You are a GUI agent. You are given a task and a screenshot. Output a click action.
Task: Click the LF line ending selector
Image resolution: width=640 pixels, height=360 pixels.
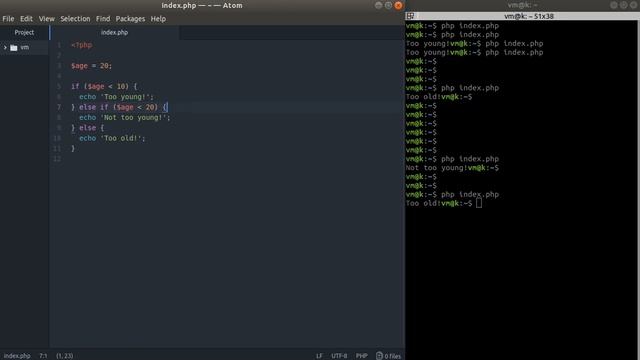point(319,356)
